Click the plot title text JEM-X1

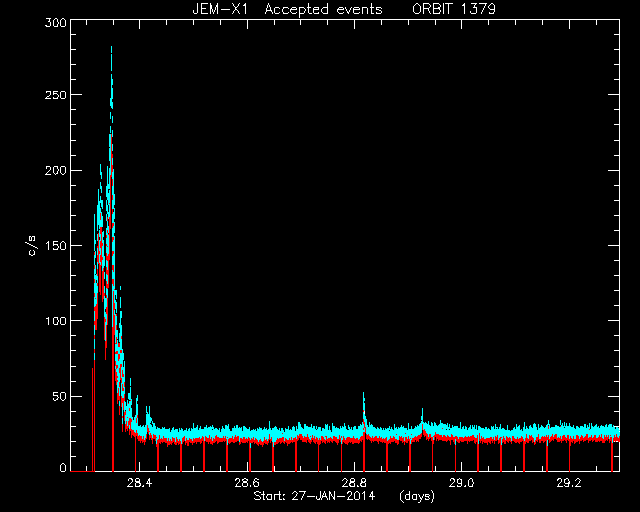click(x=220, y=9)
